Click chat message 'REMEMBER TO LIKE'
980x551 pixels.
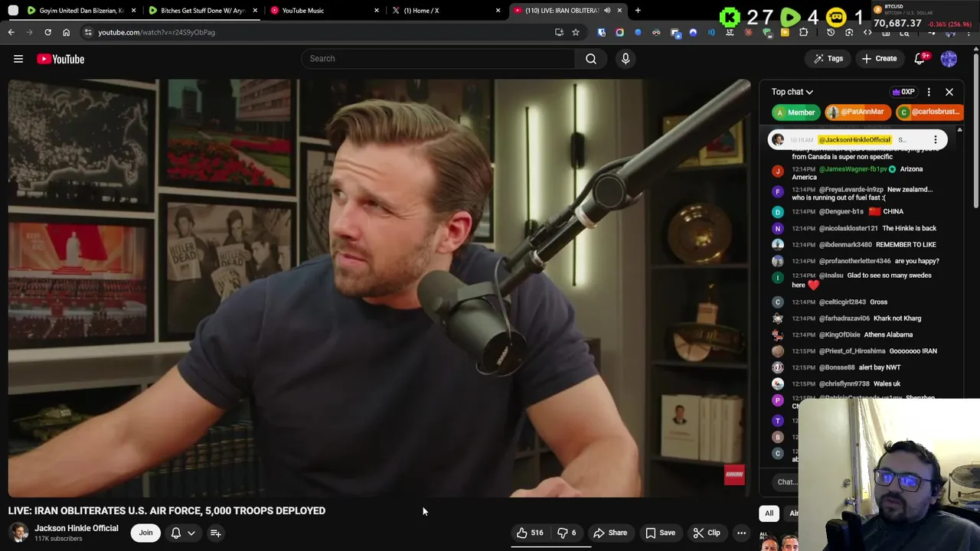pos(906,245)
